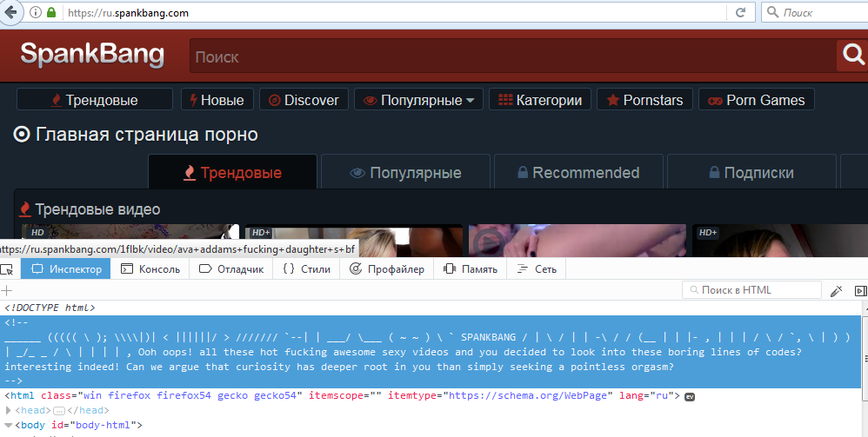868x437 pixels.
Task: Select the red Трендовые content tab
Action: pos(232,172)
